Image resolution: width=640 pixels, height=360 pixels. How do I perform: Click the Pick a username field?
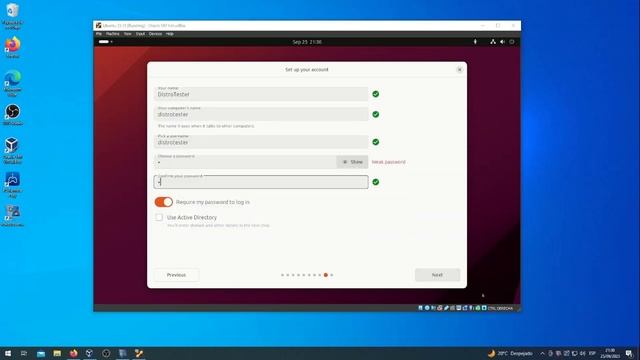(261, 142)
